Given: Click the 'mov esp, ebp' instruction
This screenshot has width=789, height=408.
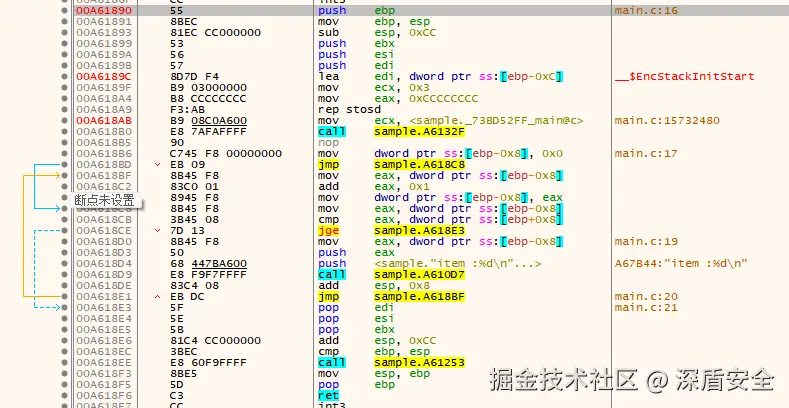Looking at the screenshot, I should point(374,374).
